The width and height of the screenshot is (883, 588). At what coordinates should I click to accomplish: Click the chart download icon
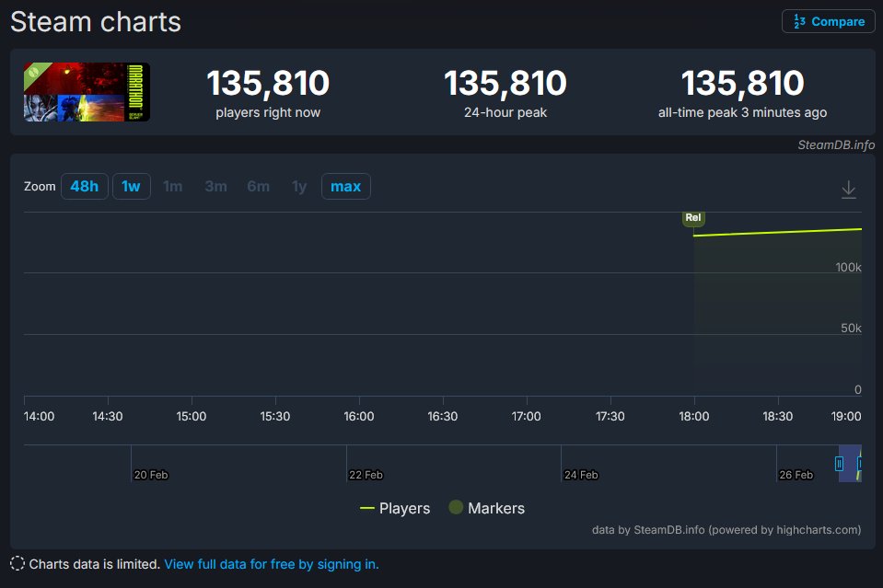pyautogui.click(x=849, y=190)
